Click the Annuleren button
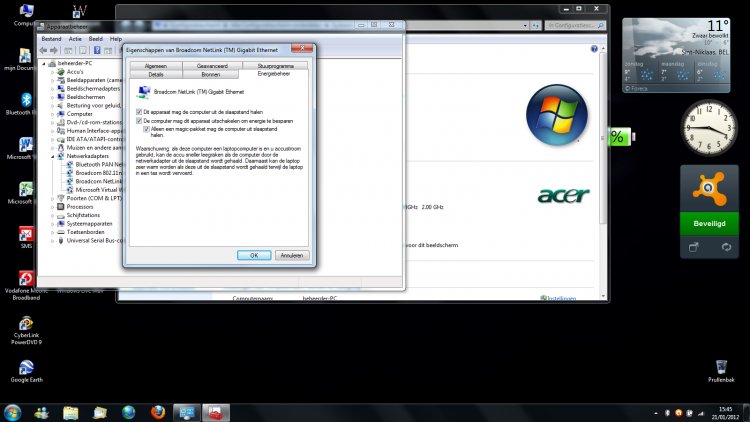750x422 pixels. [x=291, y=255]
